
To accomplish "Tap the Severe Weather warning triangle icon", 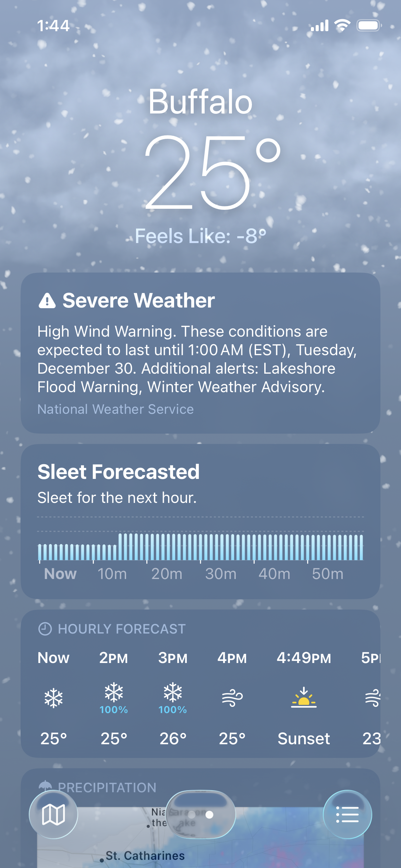I will click(x=47, y=301).
